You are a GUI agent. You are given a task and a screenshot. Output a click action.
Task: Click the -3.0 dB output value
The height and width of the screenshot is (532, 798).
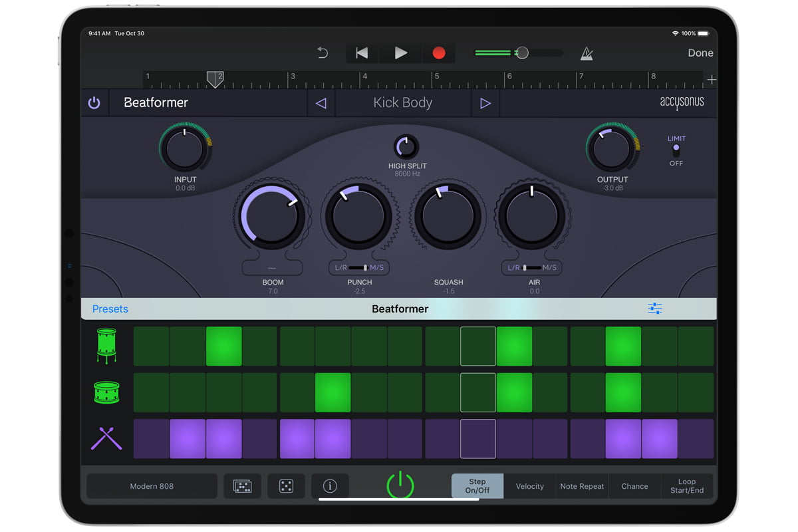coord(612,188)
